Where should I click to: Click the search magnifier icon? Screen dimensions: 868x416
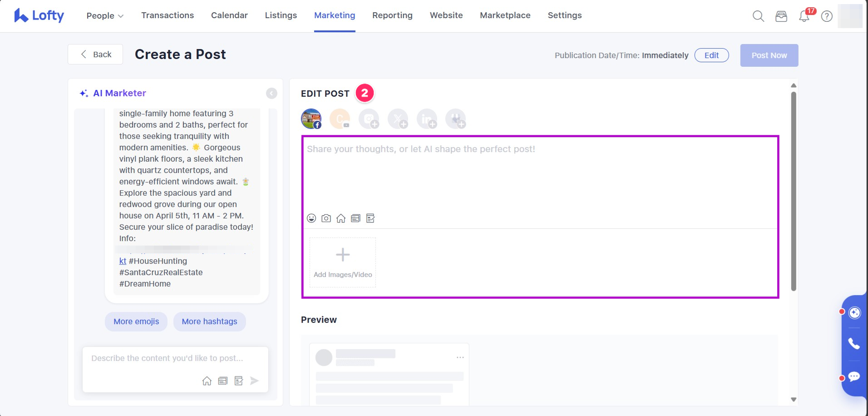pyautogui.click(x=758, y=16)
